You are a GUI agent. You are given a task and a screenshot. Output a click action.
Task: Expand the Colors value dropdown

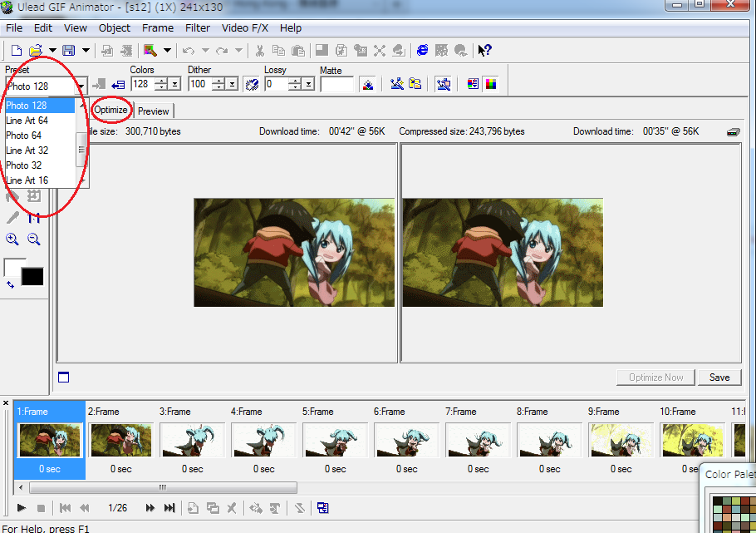click(175, 85)
